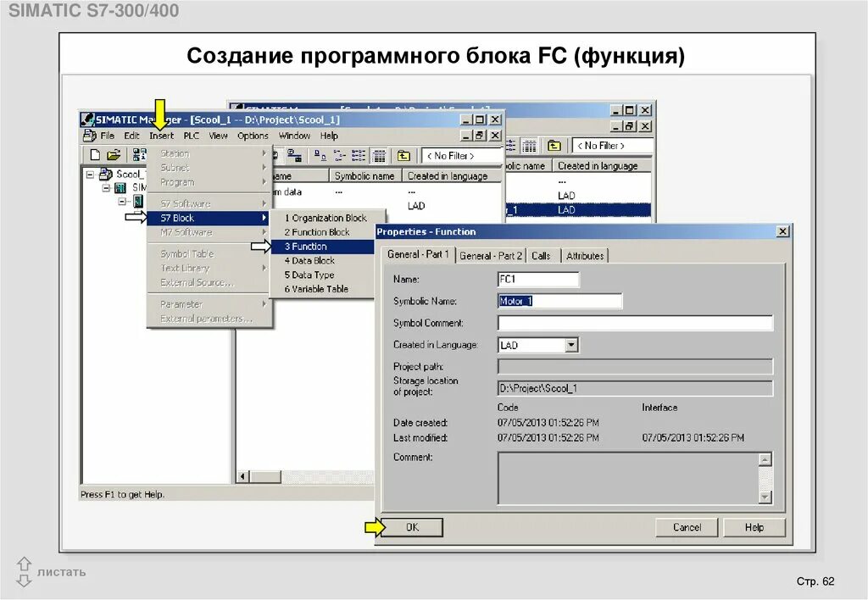Open the Insert menu
This screenshot has height=600, width=868.
pos(161,136)
